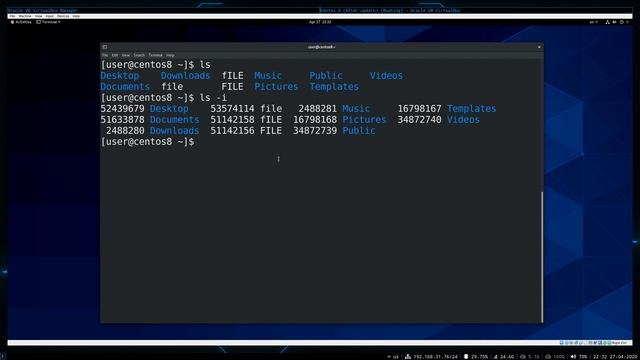Click 'Music' in the first ls output
Screen dimensions: 640x360
(x=268, y=76)
